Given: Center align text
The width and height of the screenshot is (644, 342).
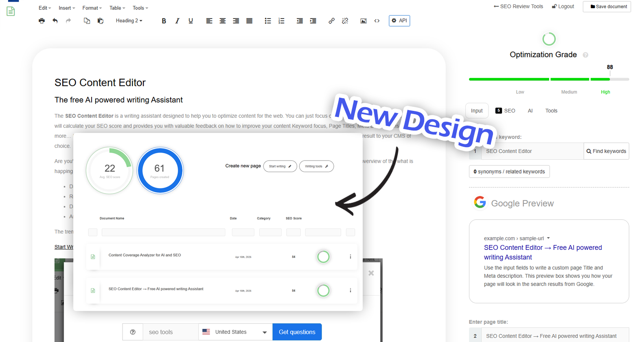Looking at the screenshot, I should coord(222,21).
